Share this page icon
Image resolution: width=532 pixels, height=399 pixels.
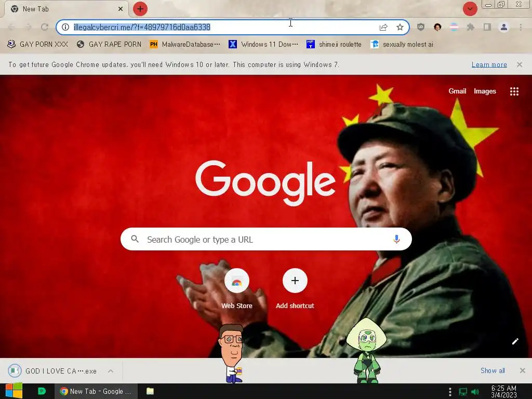[x=383, y=27]
